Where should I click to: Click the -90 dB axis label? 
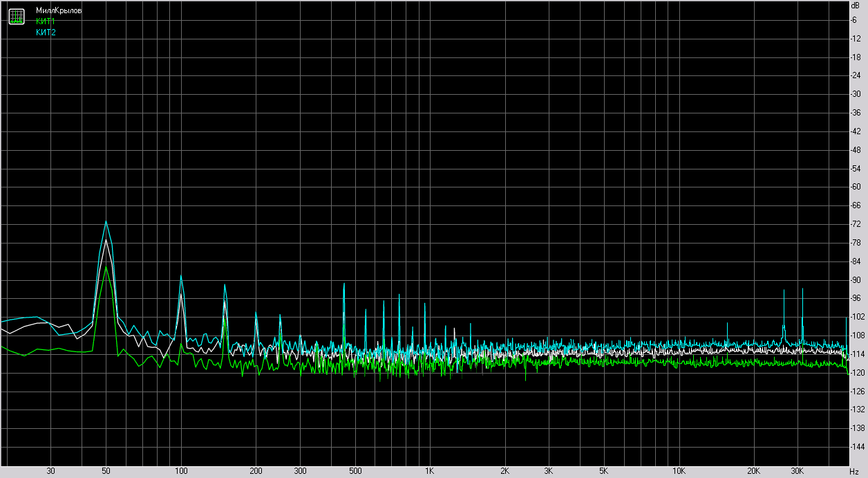tap(856, 279)
